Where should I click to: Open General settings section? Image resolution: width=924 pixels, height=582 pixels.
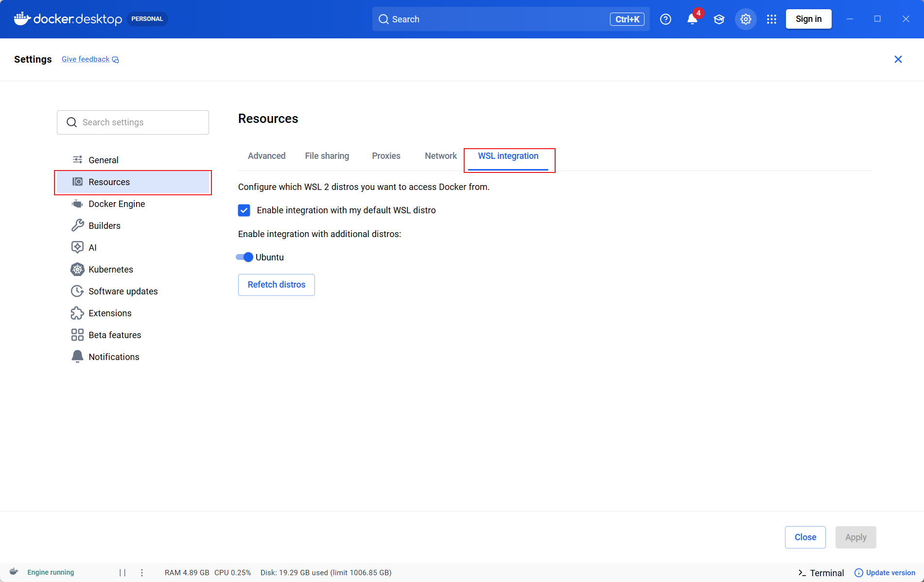133,160
